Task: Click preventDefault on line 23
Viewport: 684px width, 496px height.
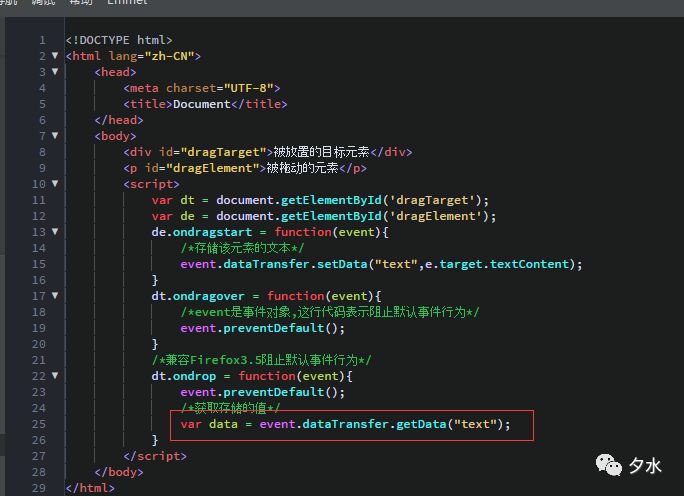Action: 274,392
